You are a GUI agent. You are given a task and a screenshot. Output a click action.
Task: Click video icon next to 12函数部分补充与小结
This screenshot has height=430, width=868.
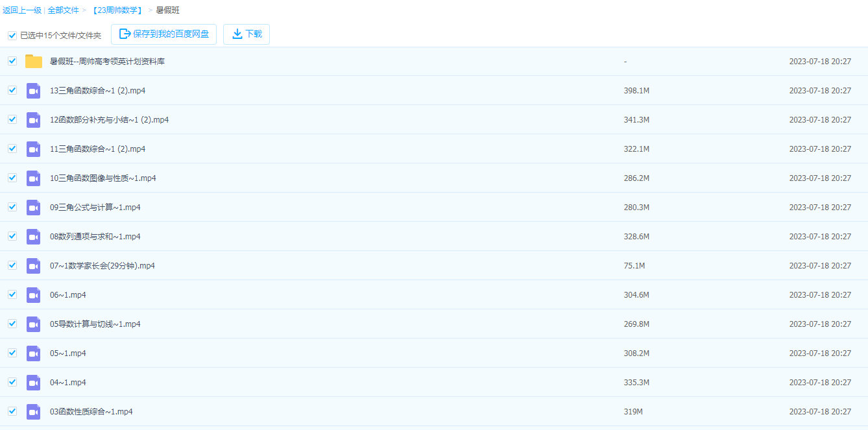point(34,120)
